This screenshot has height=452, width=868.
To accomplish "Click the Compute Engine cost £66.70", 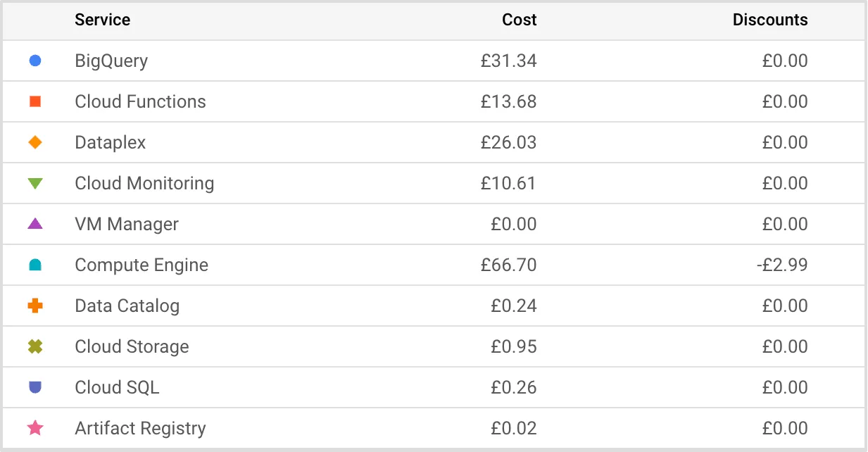I will (x=508, y=265).
